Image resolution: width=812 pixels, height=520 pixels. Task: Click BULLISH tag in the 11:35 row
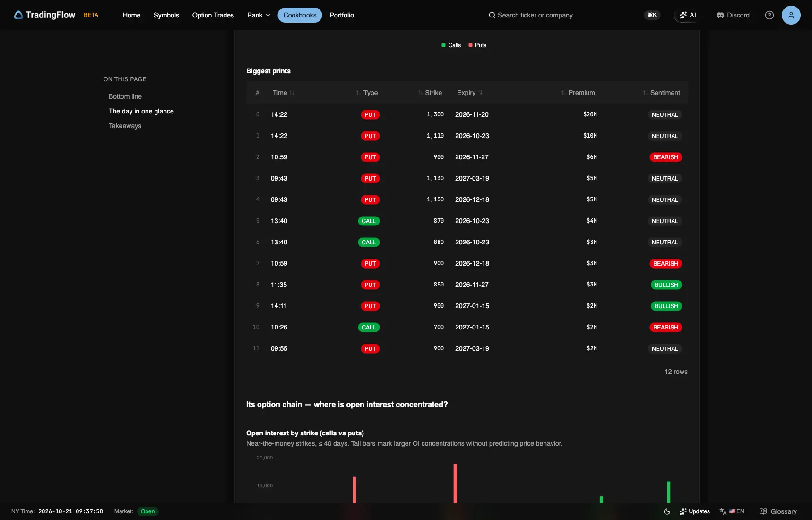tap(666, 285)
